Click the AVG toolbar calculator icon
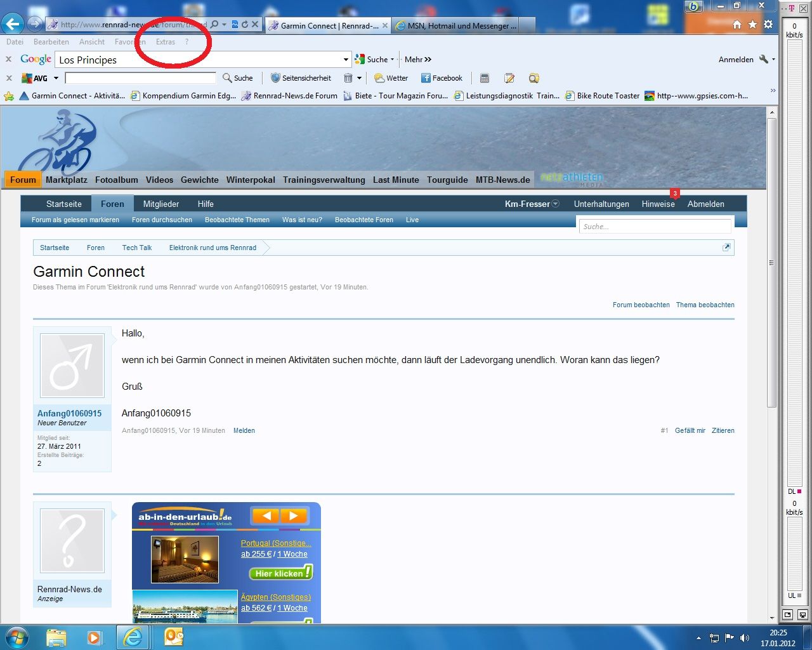The height and width of the screenshot is (650, 812). coord(485,78)
